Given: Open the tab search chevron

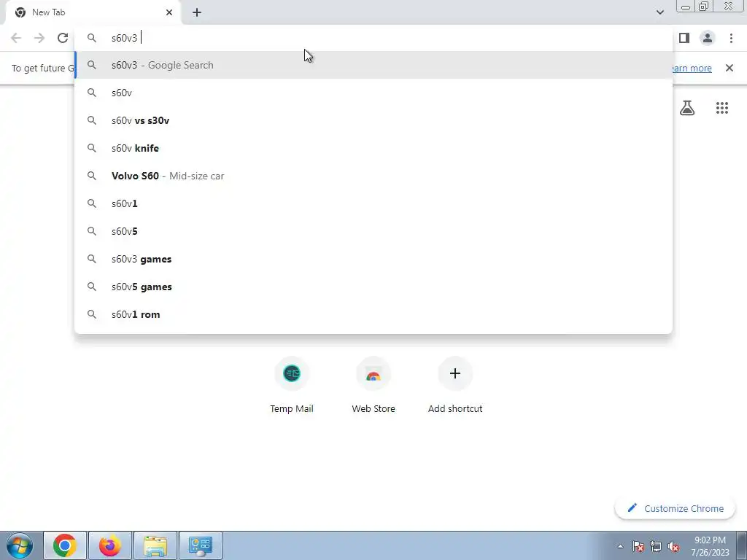Looking at the screenshot, I should pyautogui.click(x=659, y=12).
